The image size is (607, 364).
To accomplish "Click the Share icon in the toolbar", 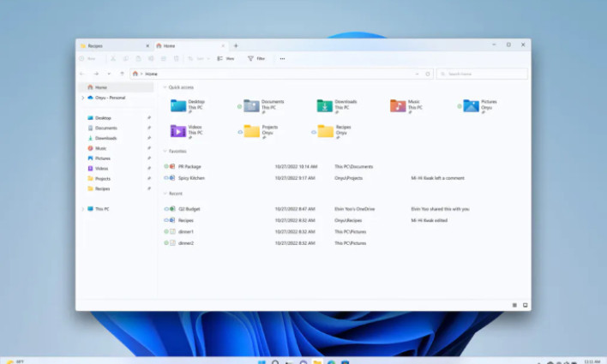I will (x=164, y=58).
